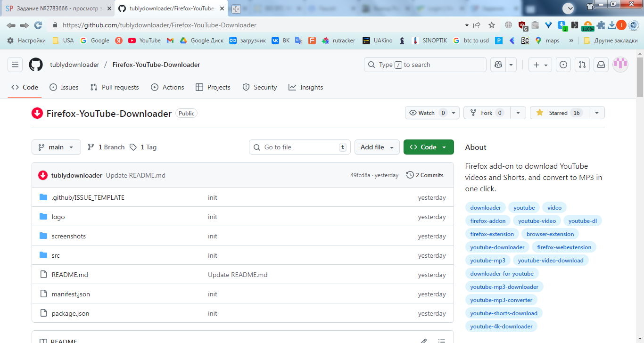Open the src folder

pos(56,255)
